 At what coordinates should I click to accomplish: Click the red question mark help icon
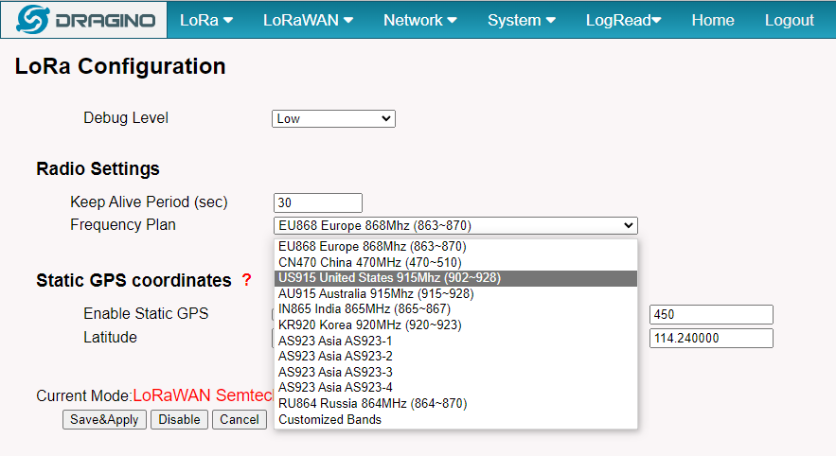pyautogui.click(x=246, y=279)
